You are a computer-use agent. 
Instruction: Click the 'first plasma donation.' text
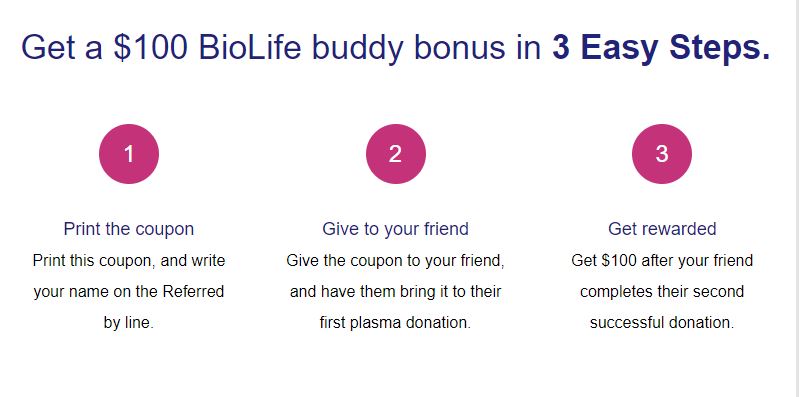[395, 323]
